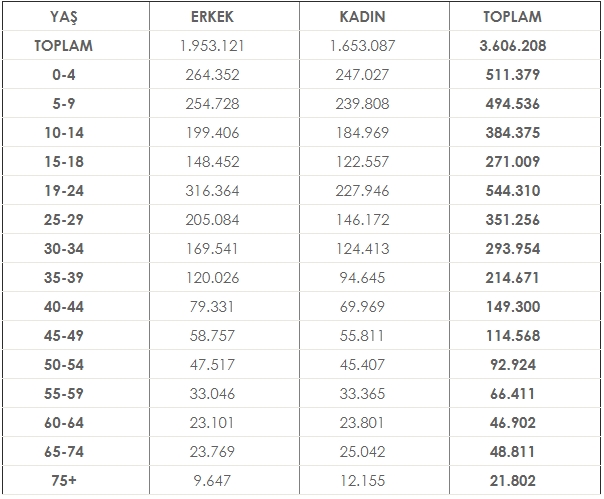Image resolution: width=604 pixels, height=499 pixels.
Task: Select the grand total cell 3.606.208
Action: [512, 46]
